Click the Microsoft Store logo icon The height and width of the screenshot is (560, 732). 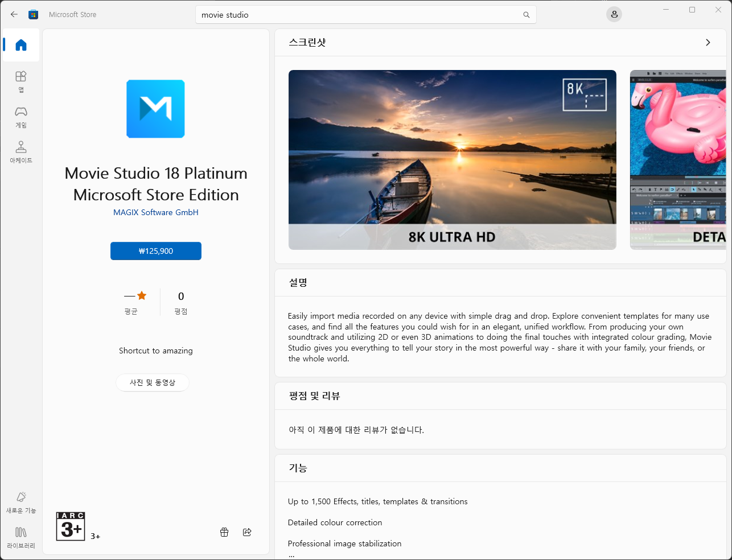coord(34,15)
